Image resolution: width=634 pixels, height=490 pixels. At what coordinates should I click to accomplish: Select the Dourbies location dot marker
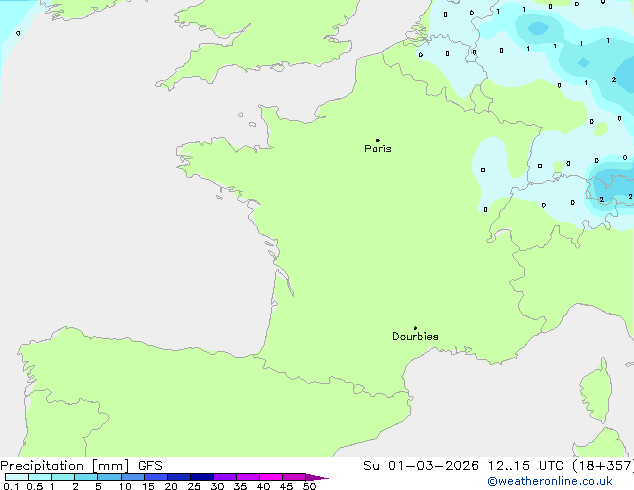click(x=415, y=328)
